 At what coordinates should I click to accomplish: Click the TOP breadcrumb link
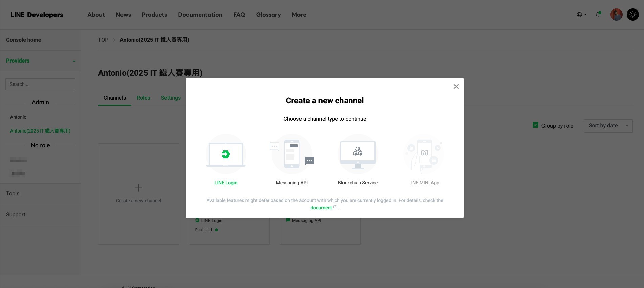click(x=103, y=40)
